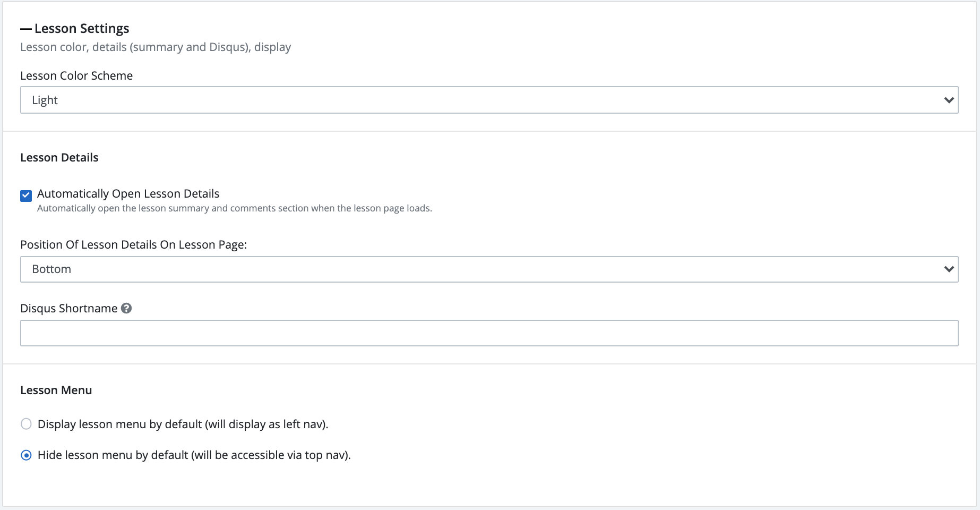Click the 'Hide lesson menu by default' label text
The image size is (980, 510).
[194, 455]
